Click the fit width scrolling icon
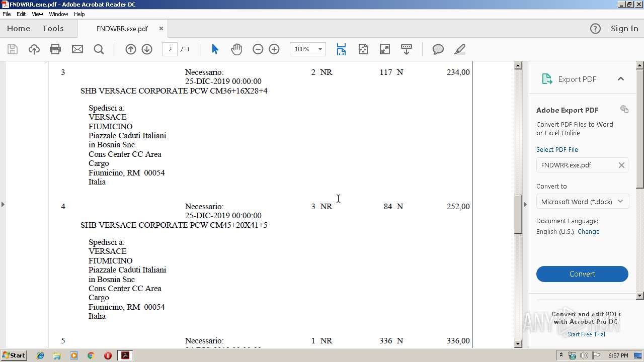644x362 pixels. [341, 49]
